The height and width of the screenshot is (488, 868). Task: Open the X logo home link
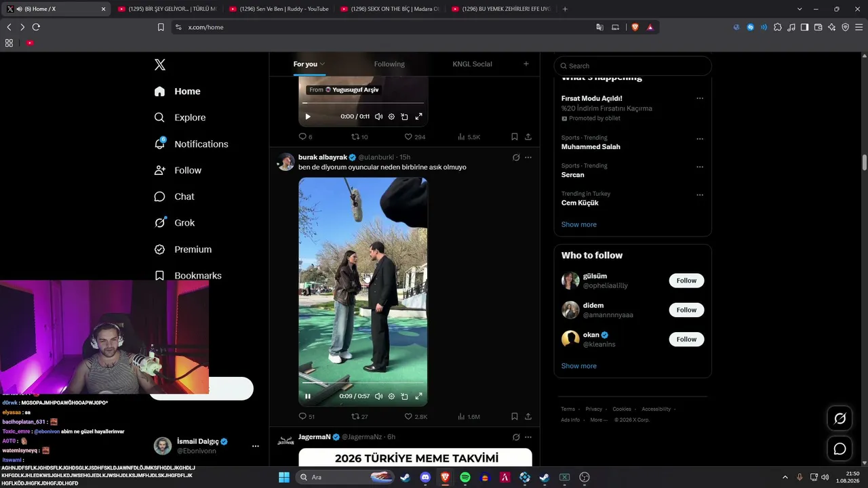pos(160,65)
